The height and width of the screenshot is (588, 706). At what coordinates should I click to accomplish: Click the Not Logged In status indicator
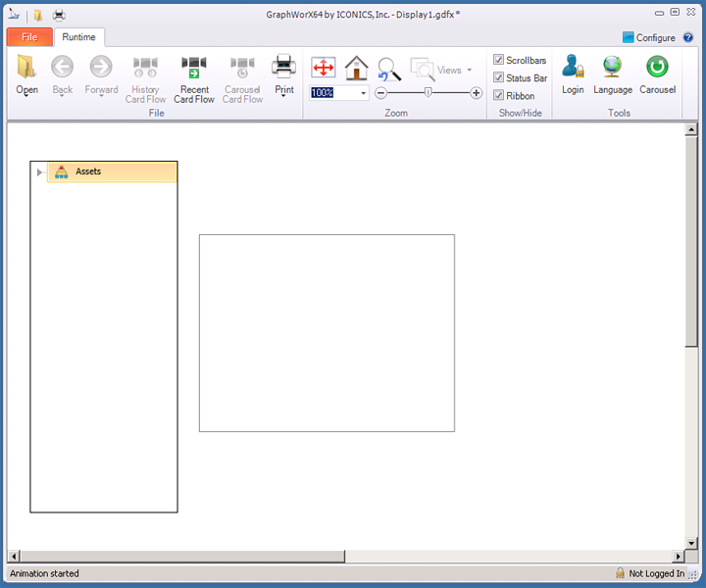(x=650, y=573)
